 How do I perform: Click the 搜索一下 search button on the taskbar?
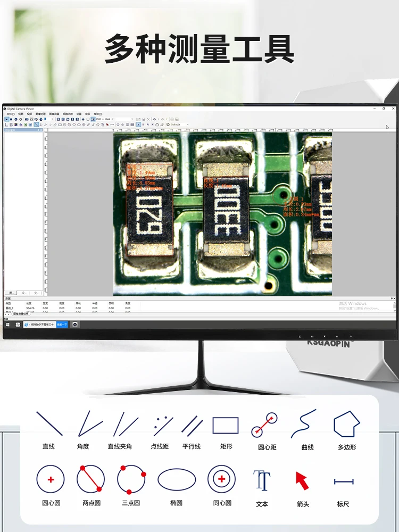point(62,325)
